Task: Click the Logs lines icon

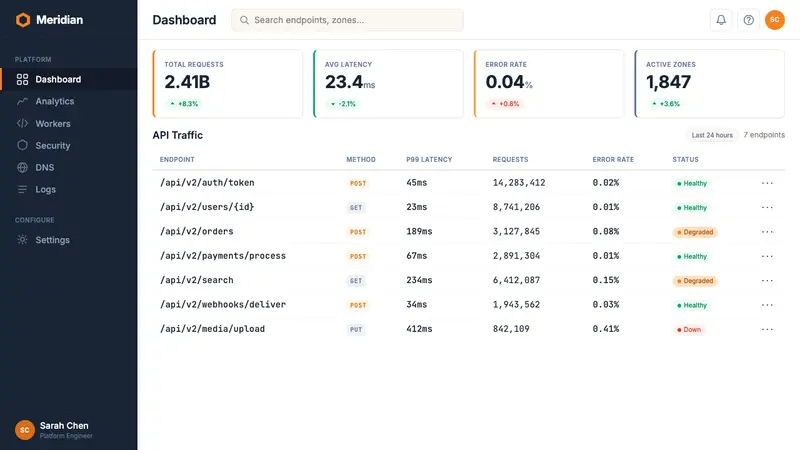Action: 22,189
